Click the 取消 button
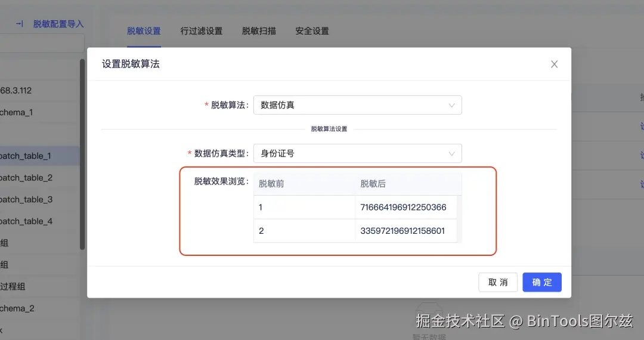This screenshot has height=340, width=644. click(498, 283)
